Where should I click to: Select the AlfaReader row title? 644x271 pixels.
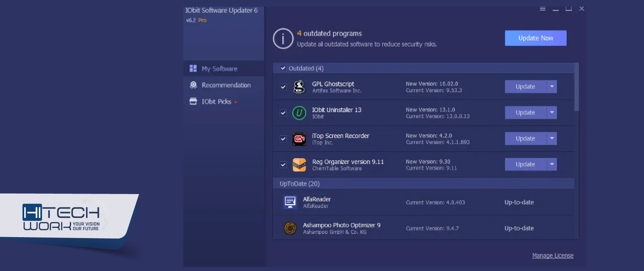(317, 199)
